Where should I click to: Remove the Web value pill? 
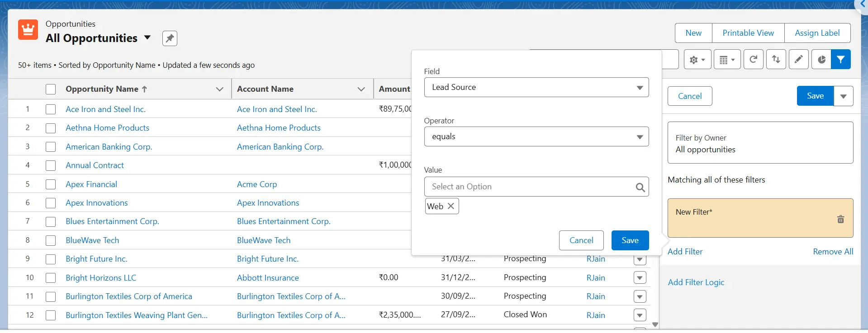451,206
